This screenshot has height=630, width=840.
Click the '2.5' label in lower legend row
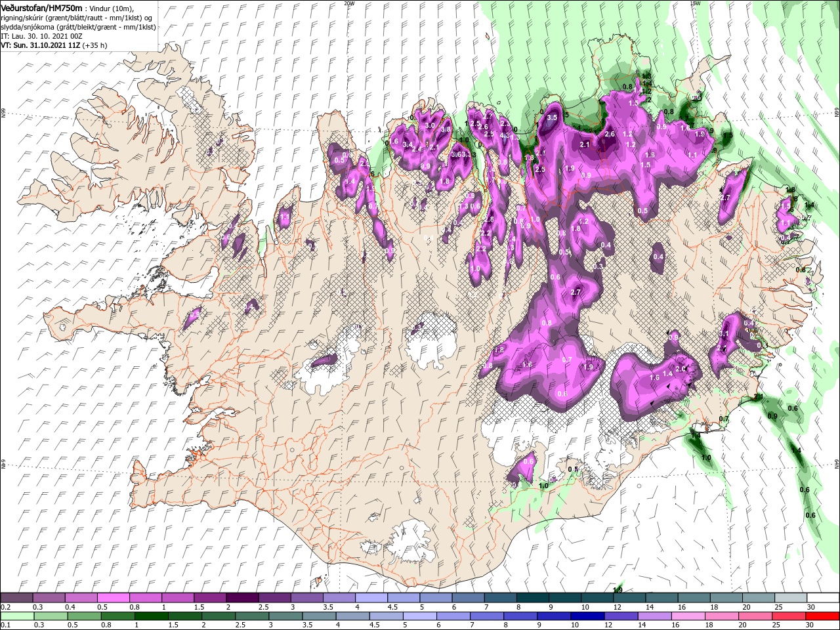(240, 625)
